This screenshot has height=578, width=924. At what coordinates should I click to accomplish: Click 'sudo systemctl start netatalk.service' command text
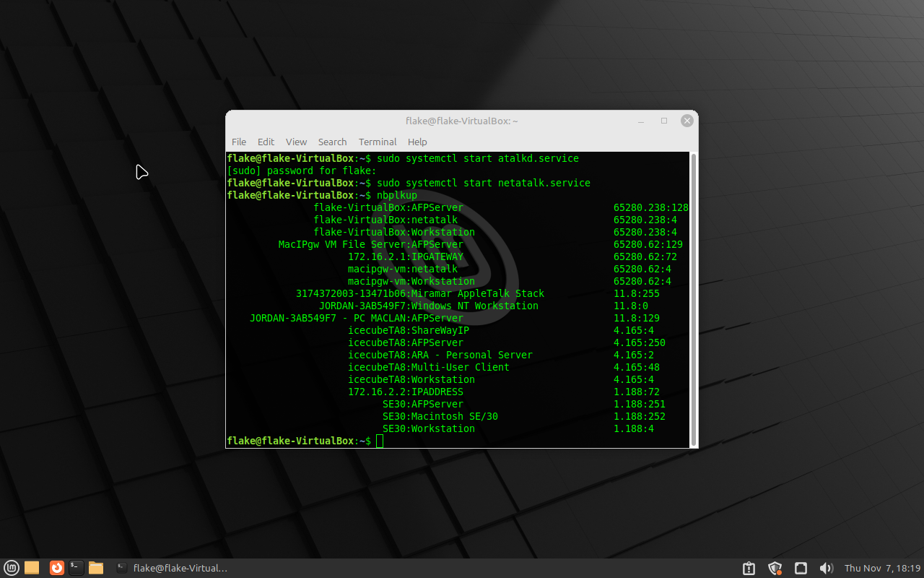pyautogui.click(x=484, y=183)
